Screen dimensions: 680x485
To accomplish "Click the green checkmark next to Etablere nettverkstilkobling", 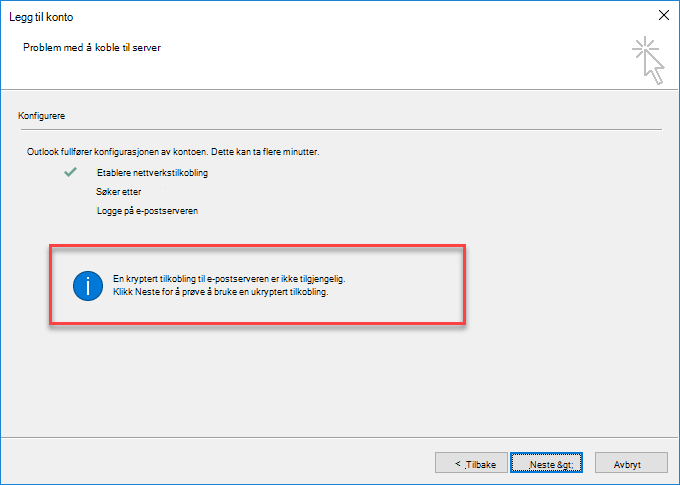I will tap(70, 172).
